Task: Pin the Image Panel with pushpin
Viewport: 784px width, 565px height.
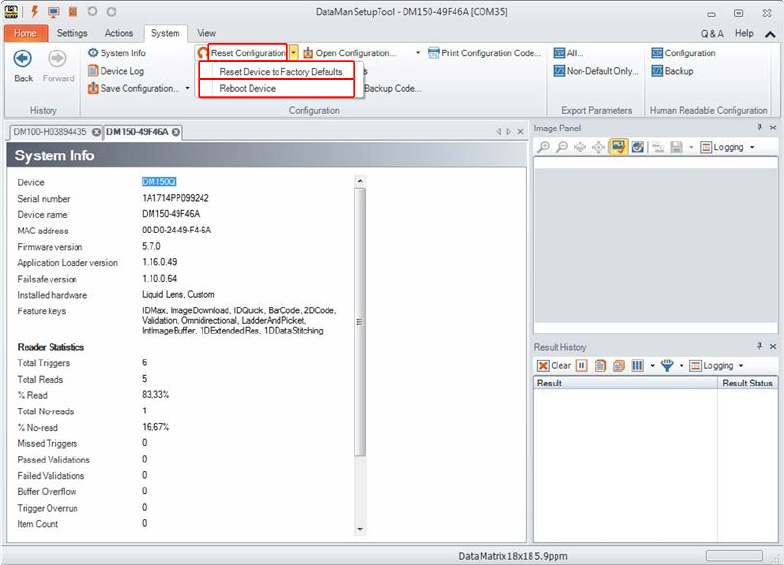Action: point(759,129)
